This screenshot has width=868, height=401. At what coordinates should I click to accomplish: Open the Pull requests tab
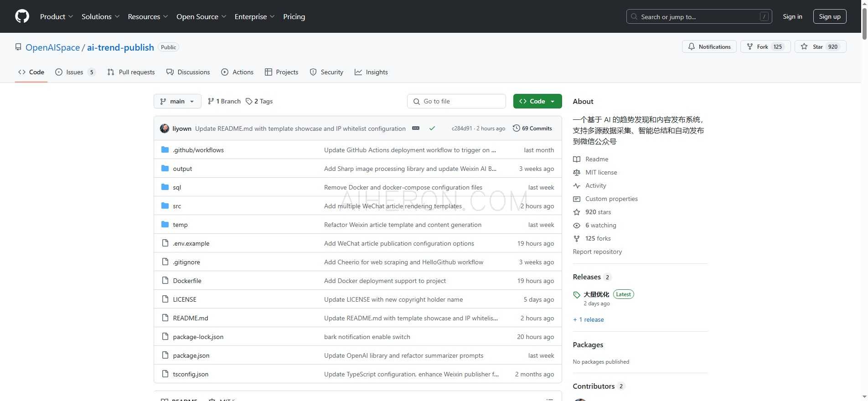(x=131, y=72)
